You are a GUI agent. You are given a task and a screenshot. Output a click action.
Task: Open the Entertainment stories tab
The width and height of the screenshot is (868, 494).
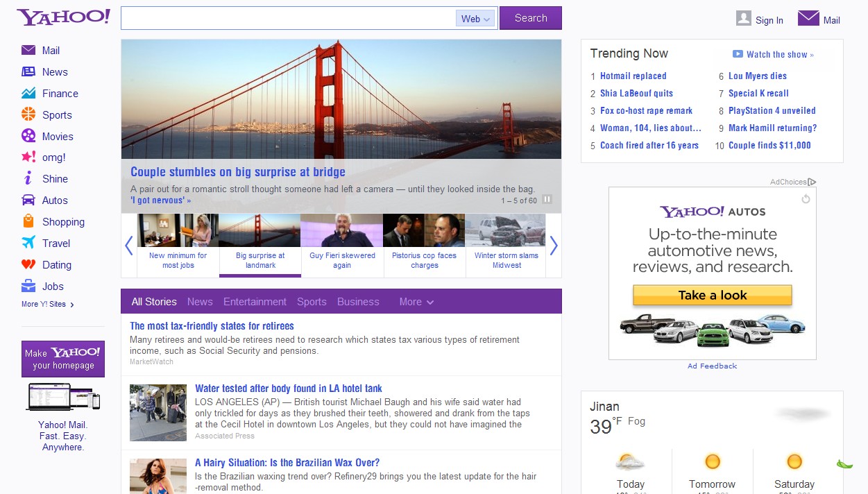(x=255, y=302)
